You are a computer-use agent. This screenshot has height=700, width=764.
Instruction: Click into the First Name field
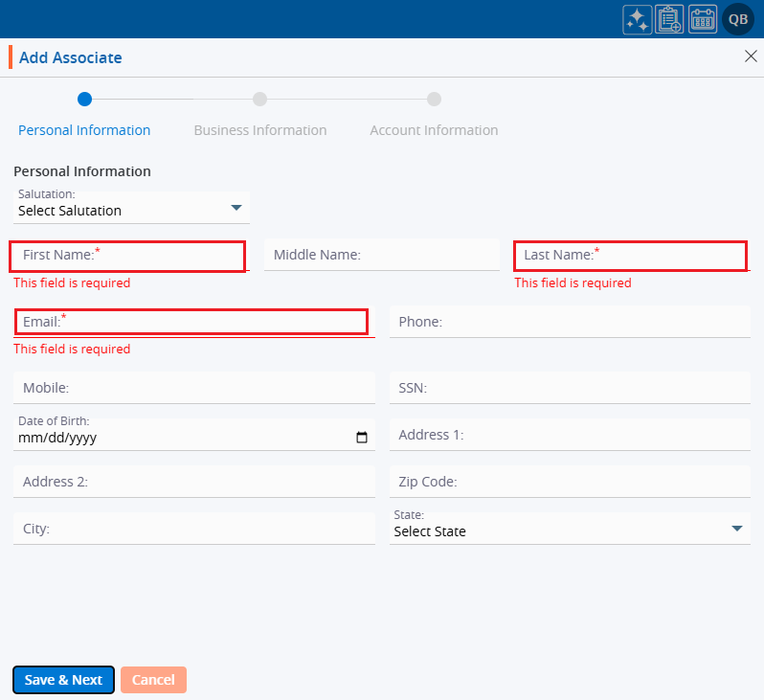(x=128, y=256)
